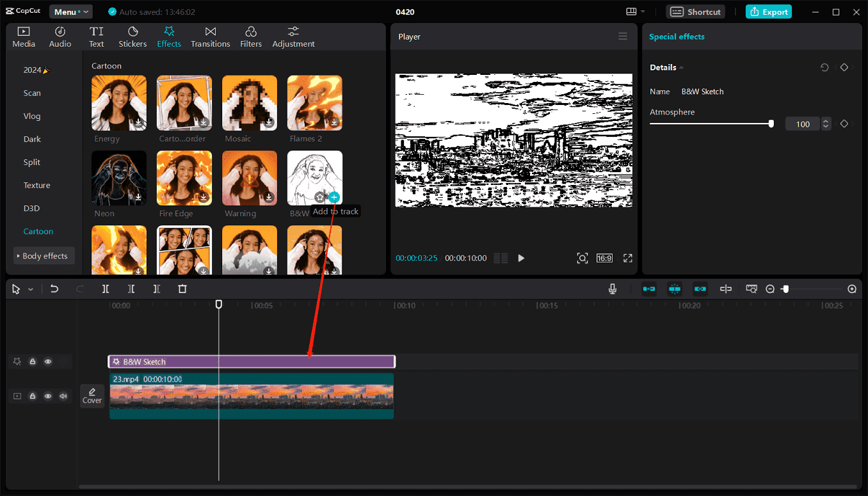Download the Flames 2 effect

[335, 122]
